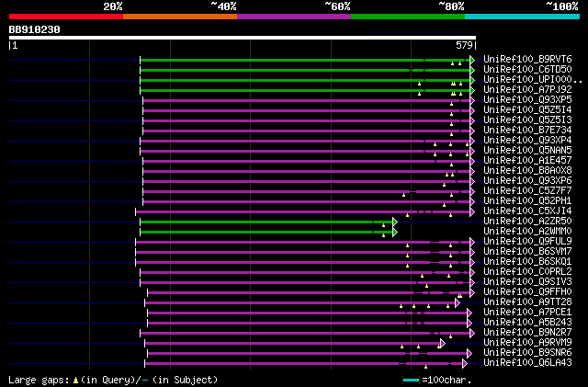Click the green arrowhead ending the A2ZR50 alignment
Screen dimensions: 588x387
[x=395, y=222]
